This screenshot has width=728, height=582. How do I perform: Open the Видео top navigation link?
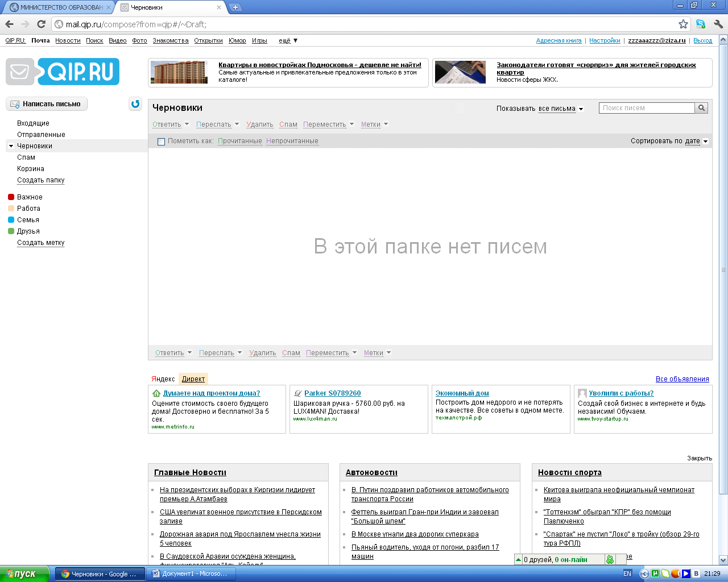tap(118, 40)
